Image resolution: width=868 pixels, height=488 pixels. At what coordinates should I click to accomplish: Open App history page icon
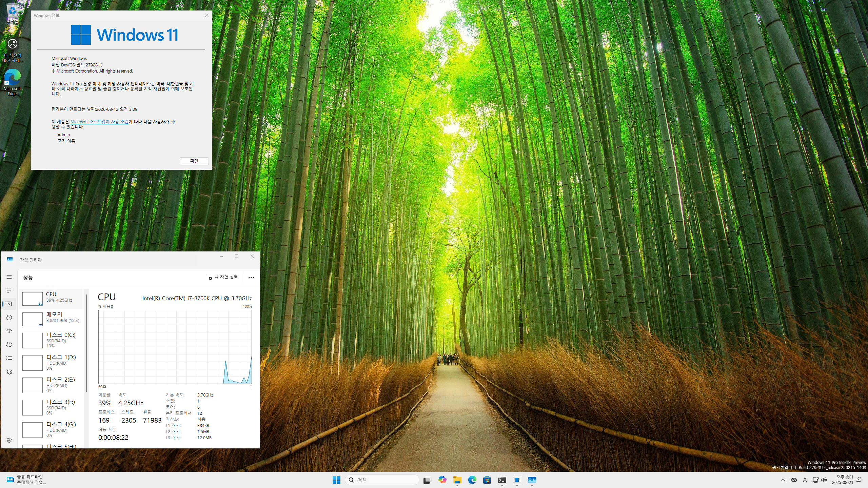tap(9, 318)
